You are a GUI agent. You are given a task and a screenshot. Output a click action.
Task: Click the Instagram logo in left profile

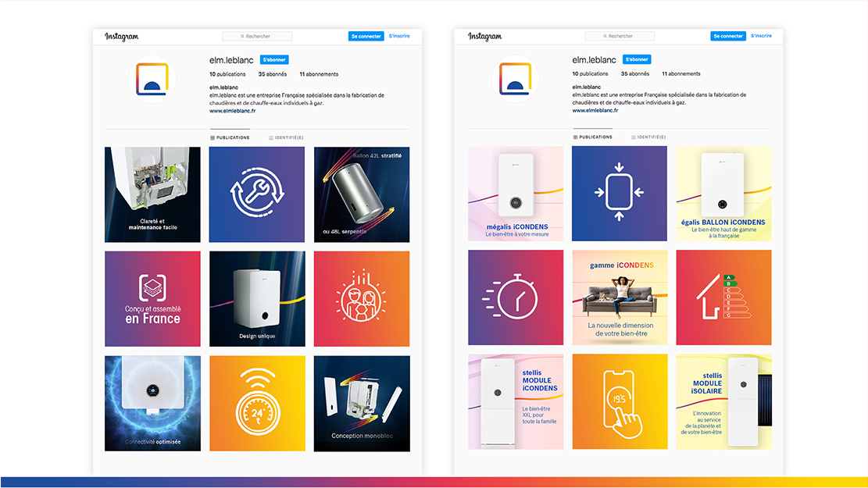121,37
